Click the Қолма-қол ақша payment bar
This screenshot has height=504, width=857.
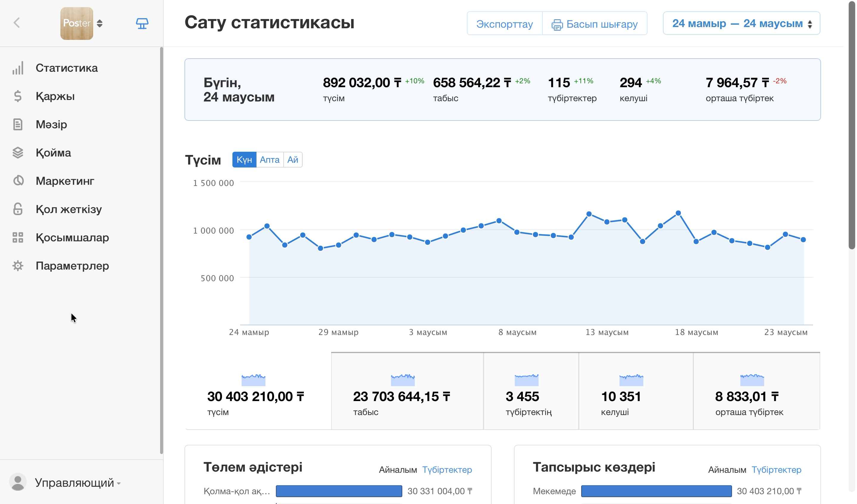click(339, 492)
